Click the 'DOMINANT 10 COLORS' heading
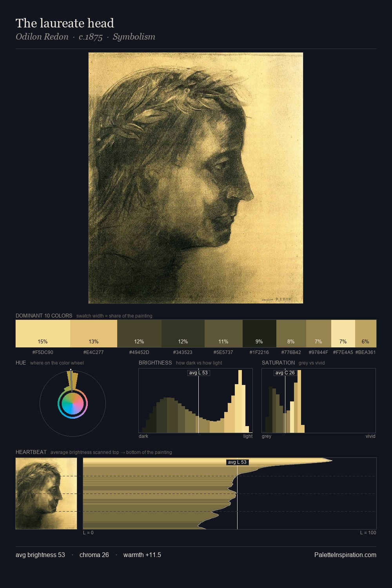 point(44,316)
